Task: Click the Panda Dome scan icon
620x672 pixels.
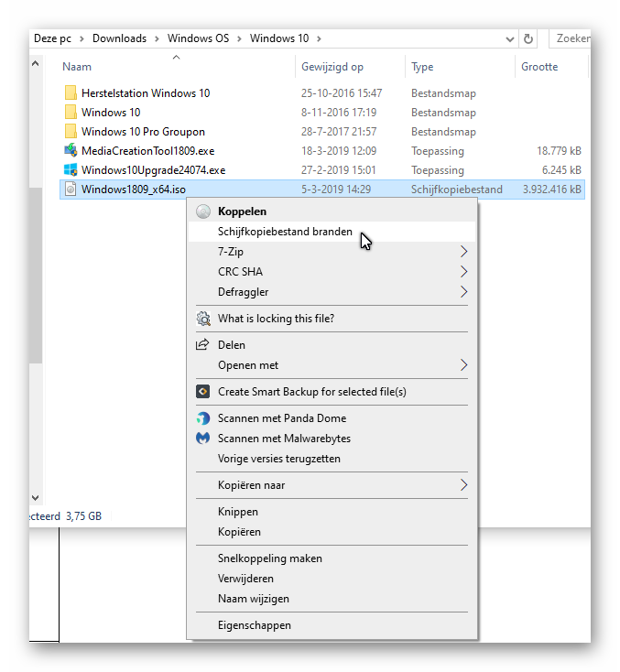Action: click(x=203, y=418)
